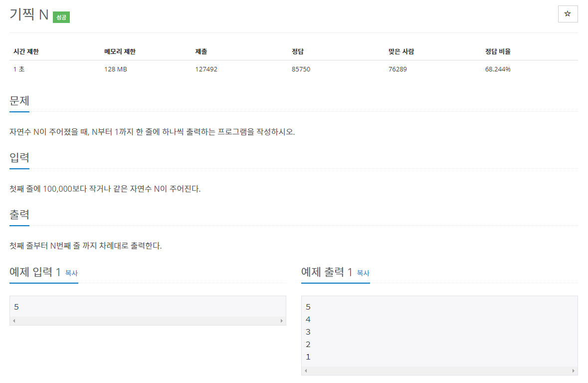Click right scroll arrow in sample input box
Viewport: 588px width, 383px height.
coord(281,321)
